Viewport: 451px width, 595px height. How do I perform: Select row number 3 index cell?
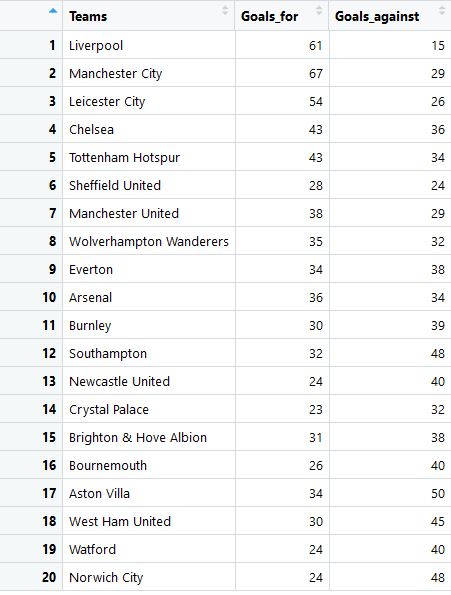[31, 101]
